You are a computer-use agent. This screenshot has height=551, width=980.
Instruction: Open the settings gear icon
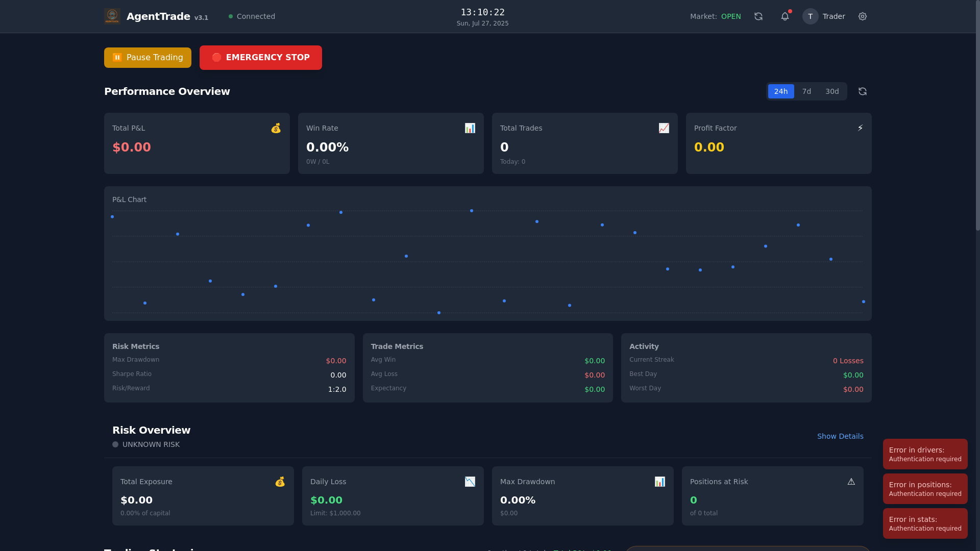click(x=863, y=16)
